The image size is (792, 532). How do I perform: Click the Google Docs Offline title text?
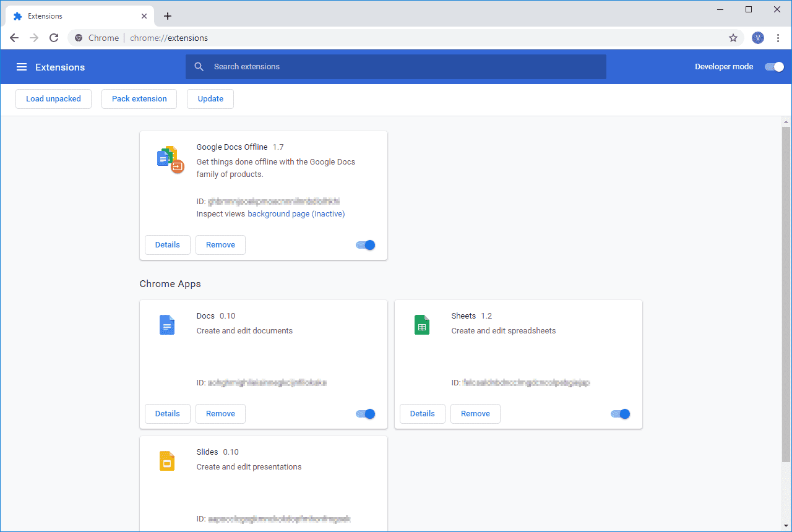click(x=232, y=147)
